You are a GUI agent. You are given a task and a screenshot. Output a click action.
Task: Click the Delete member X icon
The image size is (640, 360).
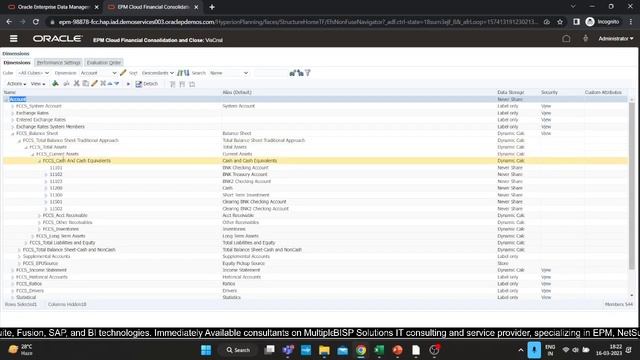103,84
